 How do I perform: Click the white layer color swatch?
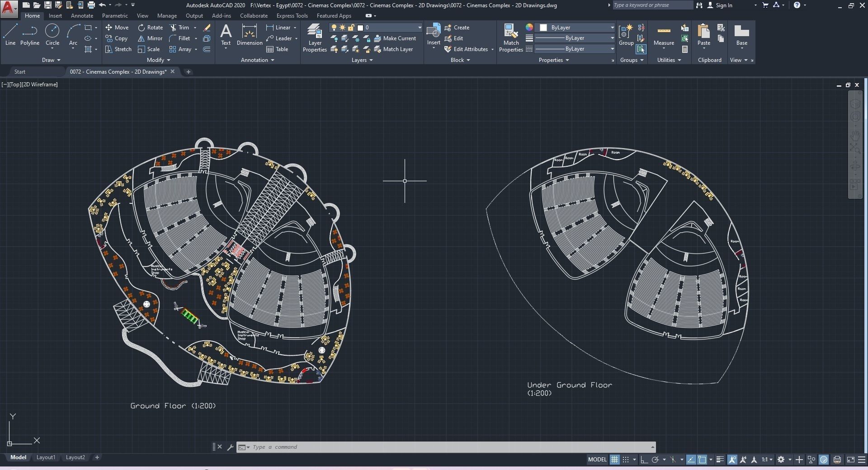point(360,28)
